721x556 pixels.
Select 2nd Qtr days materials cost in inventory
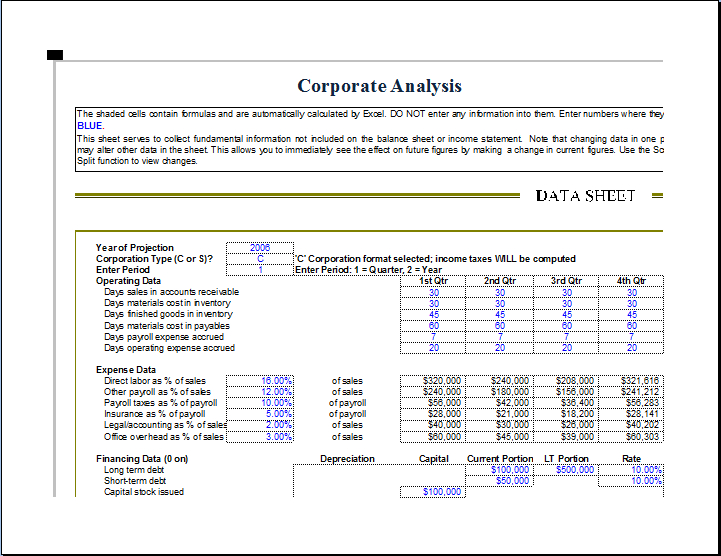point(499,304)
